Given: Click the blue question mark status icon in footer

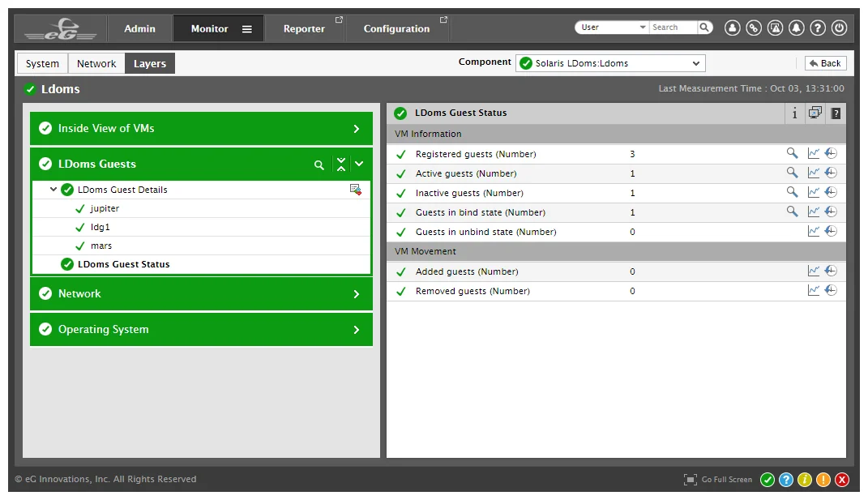Looking at the screenshot, I should [x=786, y=480].
